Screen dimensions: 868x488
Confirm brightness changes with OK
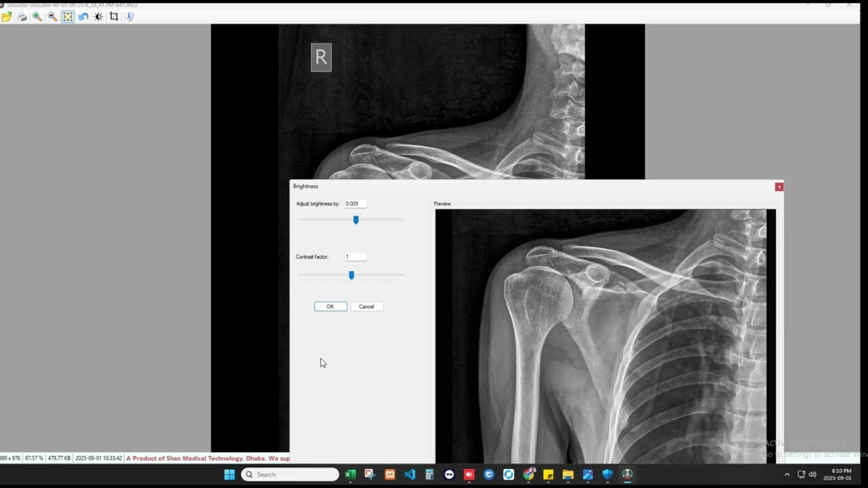[x=330, y=306]
